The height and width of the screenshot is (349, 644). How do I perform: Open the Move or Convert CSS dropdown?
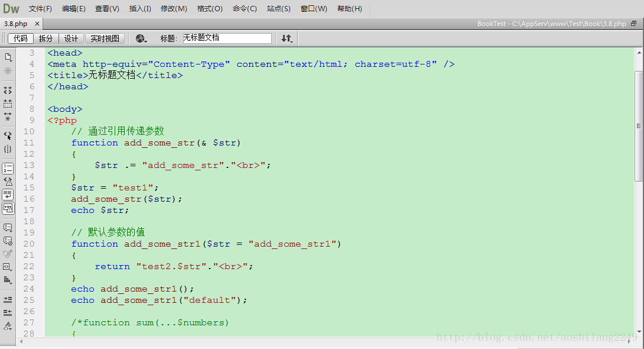pos(8,280)
